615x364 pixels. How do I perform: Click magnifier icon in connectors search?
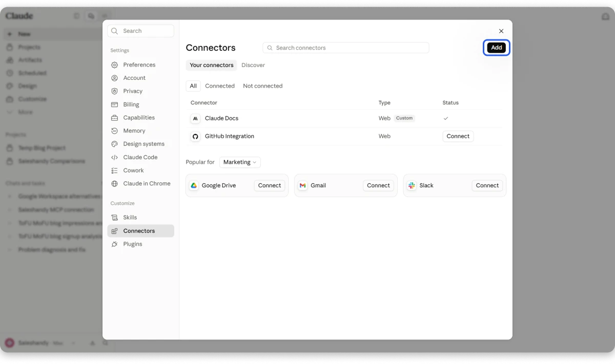pyautogui.click(x=270, y=48)
